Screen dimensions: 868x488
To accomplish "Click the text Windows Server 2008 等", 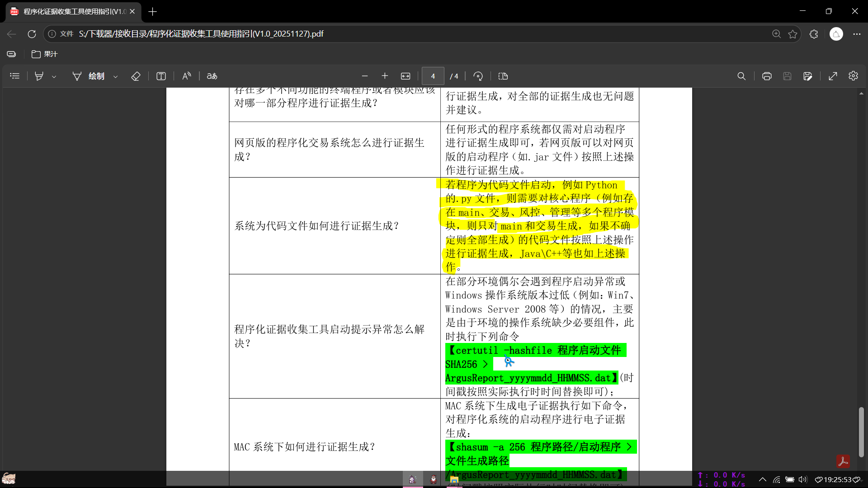I will 502,309.
